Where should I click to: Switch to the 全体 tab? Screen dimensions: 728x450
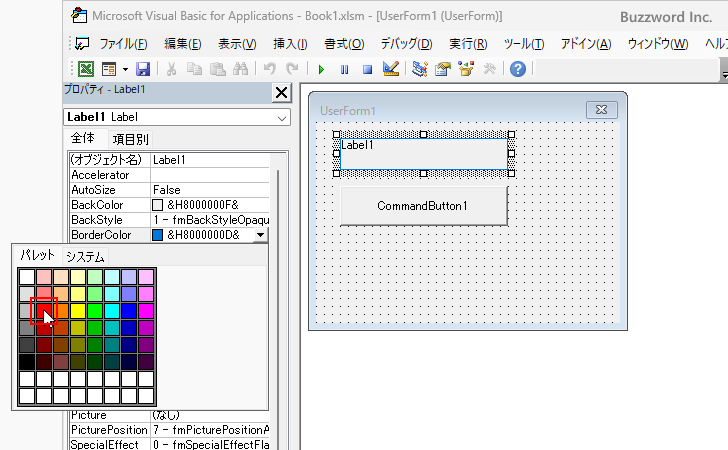click(83, 138)
